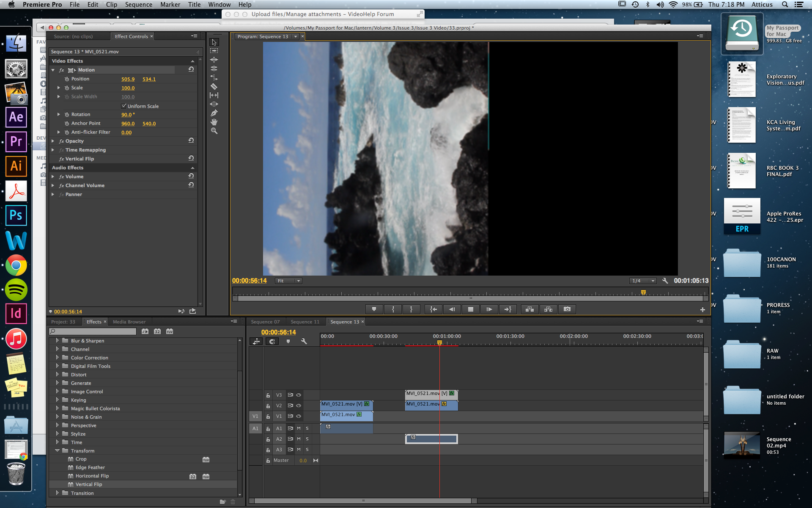Reset the Motion effect parameters
The image size is (812, 508).
coord(191,69)
